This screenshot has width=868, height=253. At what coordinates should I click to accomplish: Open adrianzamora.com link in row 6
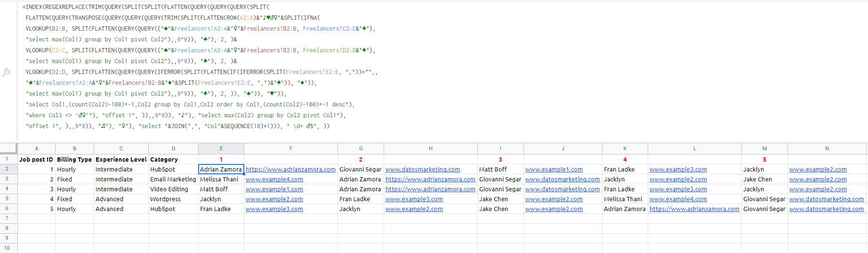point(694,209)
